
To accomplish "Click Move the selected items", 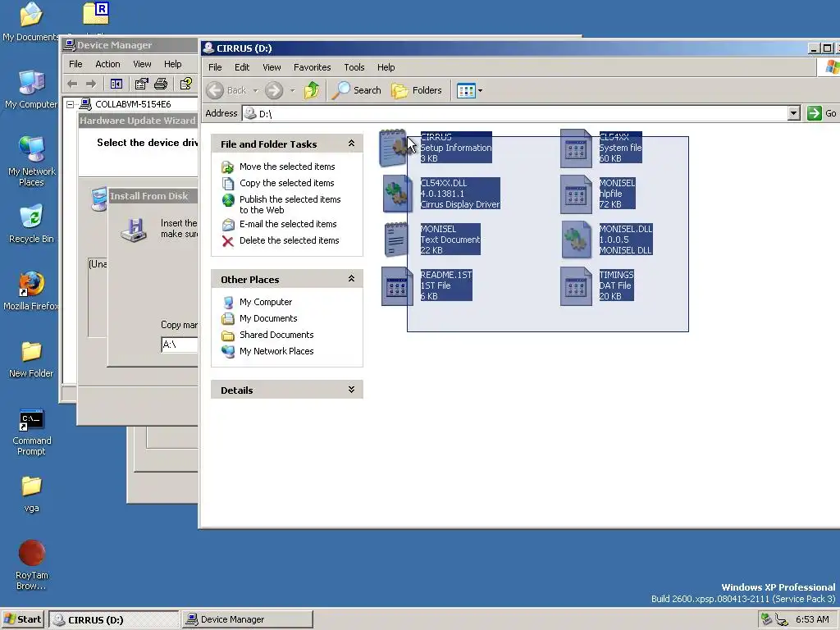I will point(287,167).
